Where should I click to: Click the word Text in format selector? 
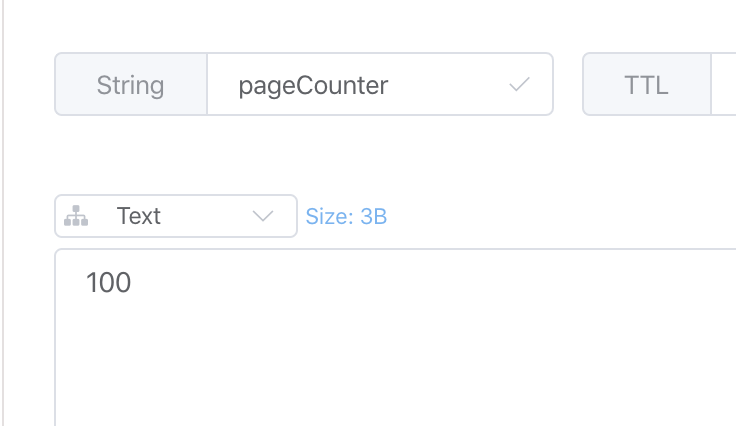tap(138, 216)
